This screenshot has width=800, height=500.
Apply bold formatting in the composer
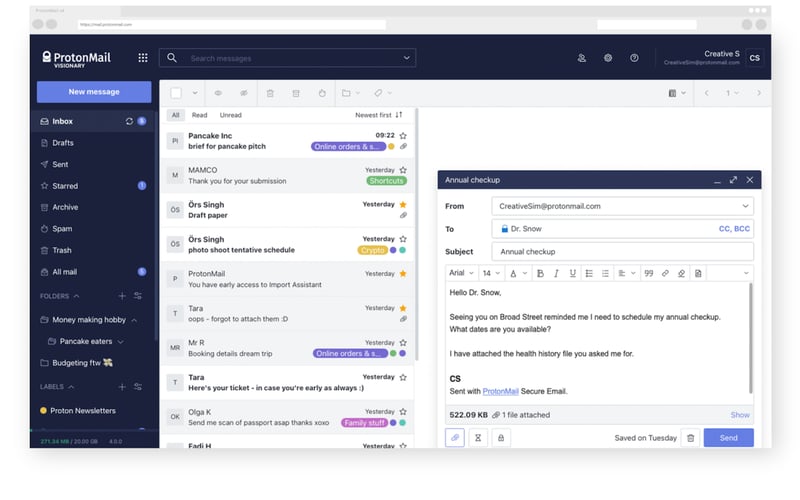(x=540, y=273)
